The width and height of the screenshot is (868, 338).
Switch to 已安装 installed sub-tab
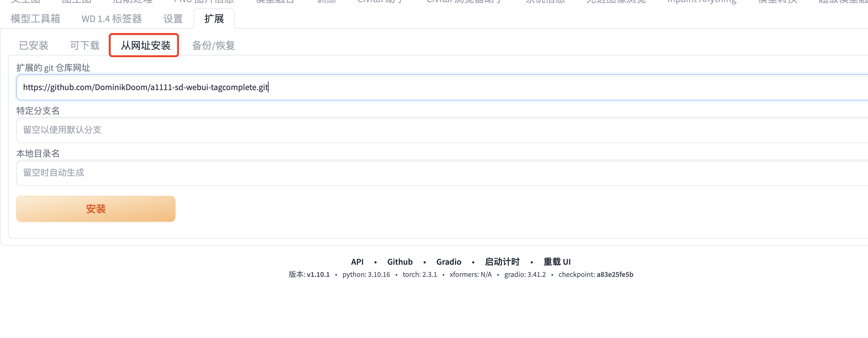pos(34,45)
